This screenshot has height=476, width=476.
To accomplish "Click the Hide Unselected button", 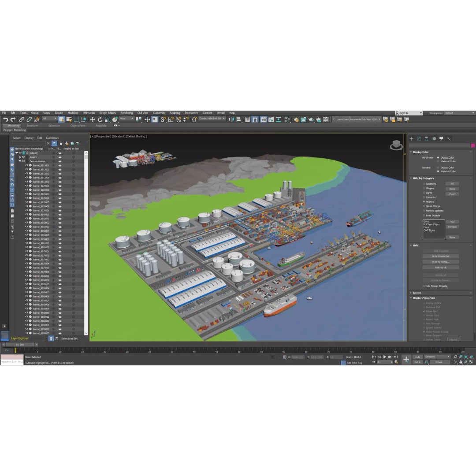I will point(440,256).
